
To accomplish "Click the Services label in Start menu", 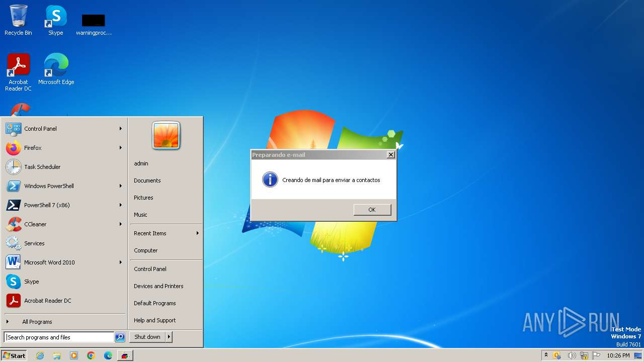I will [x=34, y=243].
